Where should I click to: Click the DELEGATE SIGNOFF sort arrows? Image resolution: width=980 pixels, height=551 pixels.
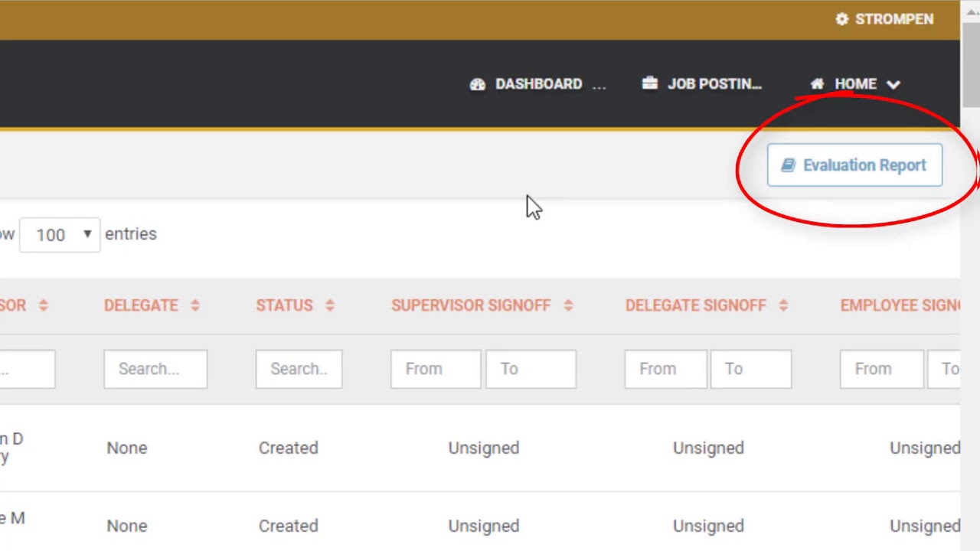(x=783, y=305)
